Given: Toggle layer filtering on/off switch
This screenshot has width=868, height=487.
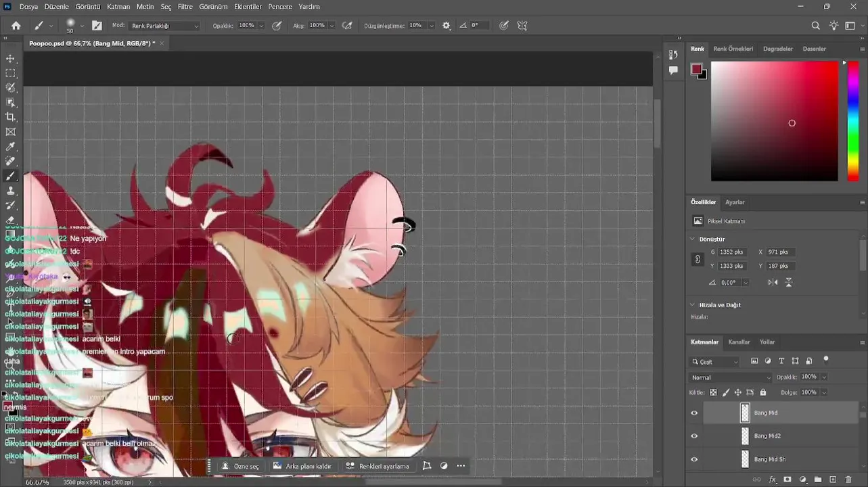Looking at the screenshot, I should tap(826, 360).
